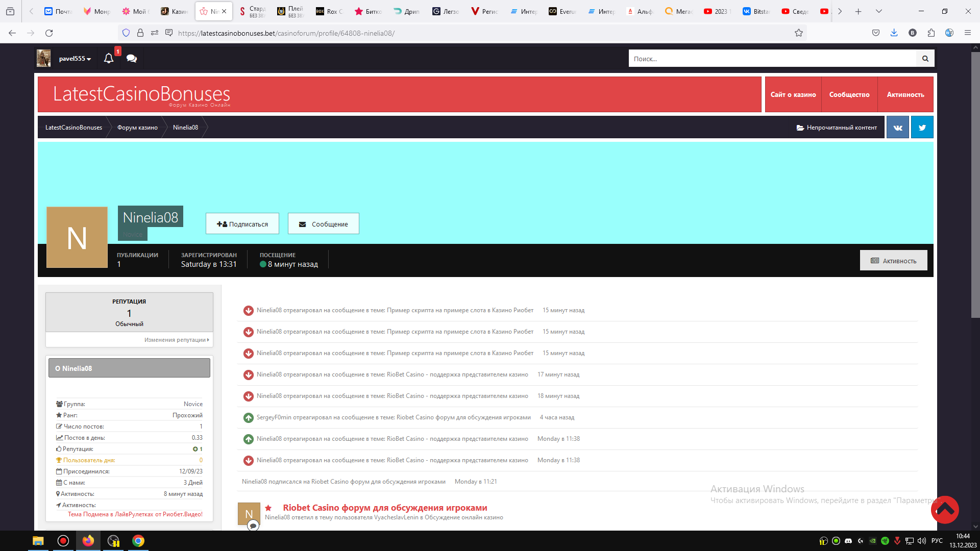The width and height of the screenshot is (980, 551).
Task: Open the Twitter social icon
Action: pos(922,128)
